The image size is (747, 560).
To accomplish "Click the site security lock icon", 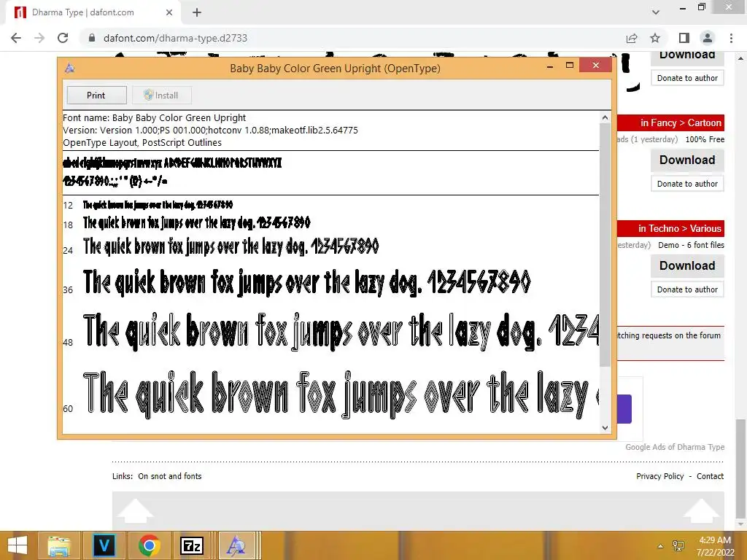I will (x=92, y=38).
